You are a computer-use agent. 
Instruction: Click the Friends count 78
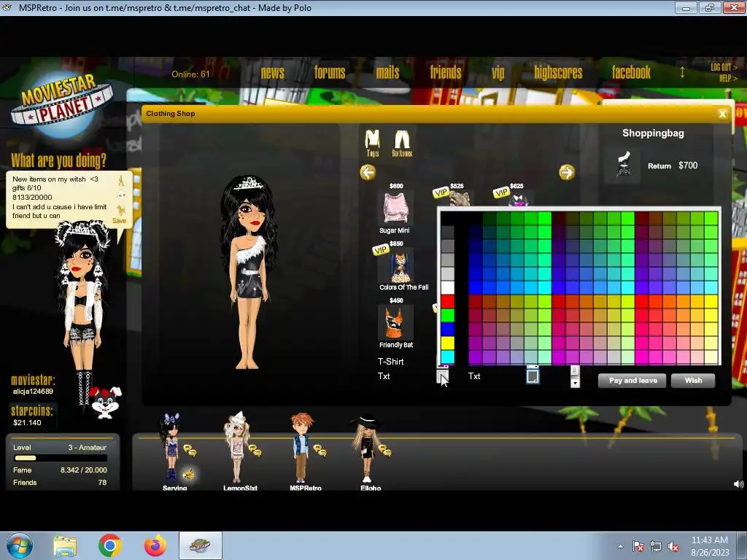click(102, 483)
